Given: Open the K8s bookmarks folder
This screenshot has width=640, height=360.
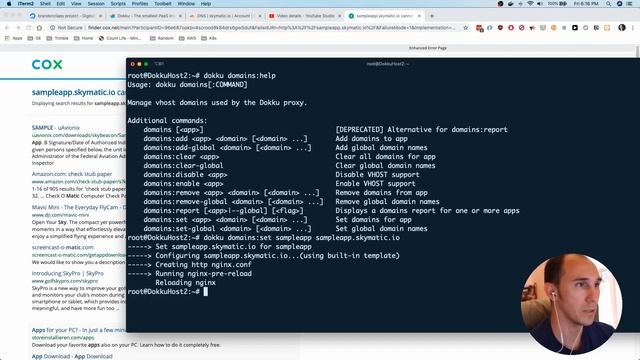Looking at the screenshot, I should (x=209, y=38).
